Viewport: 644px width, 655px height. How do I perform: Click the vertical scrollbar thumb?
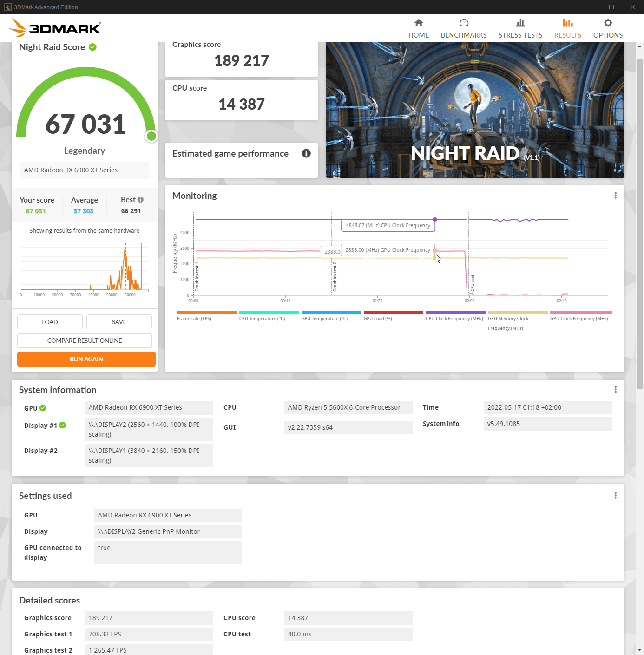click(x=639, y=223)
